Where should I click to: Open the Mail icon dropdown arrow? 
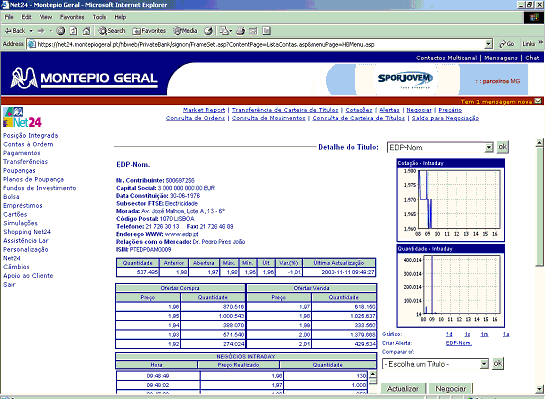click(x=230, y=31)
